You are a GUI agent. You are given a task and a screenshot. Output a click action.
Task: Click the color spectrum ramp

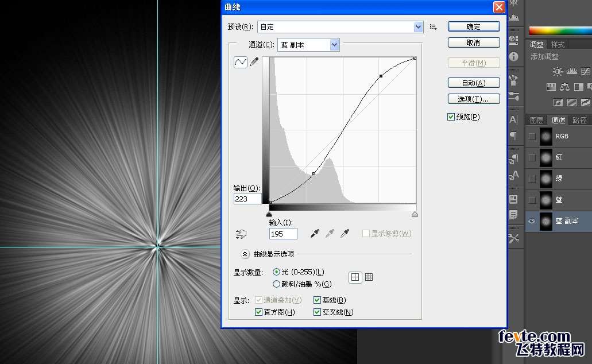pos(560,30)
